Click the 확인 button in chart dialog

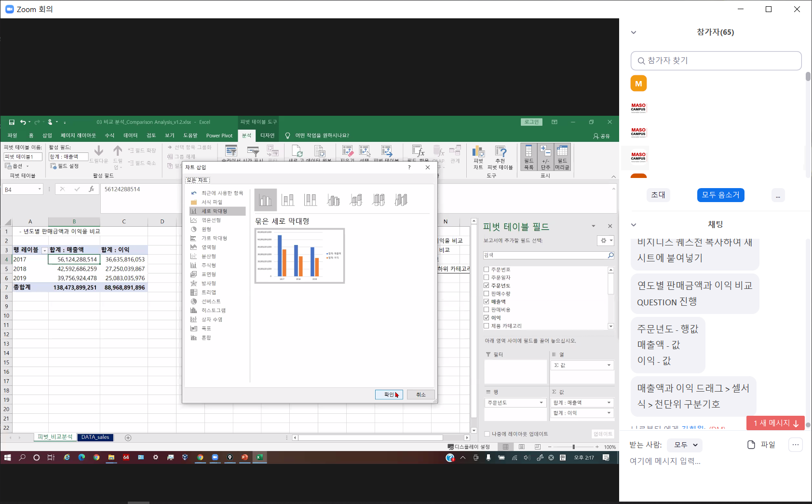point(389,395)
